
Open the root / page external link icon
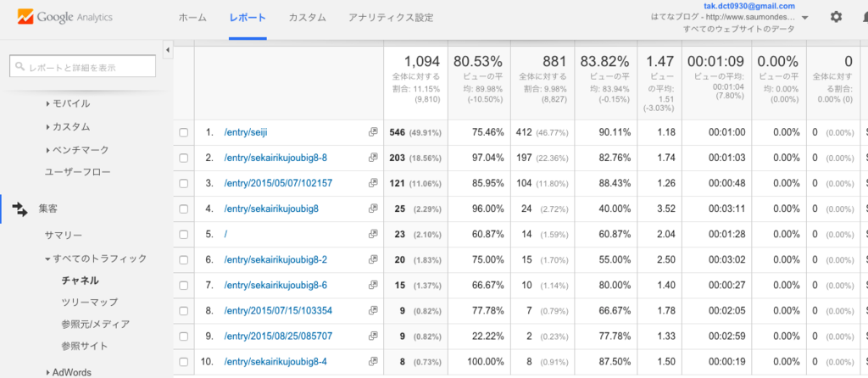pos(373,234)
